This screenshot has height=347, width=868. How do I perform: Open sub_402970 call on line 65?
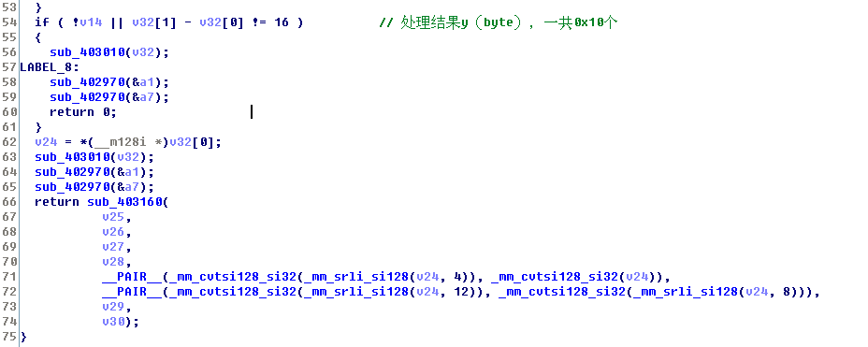coord(72,187)
